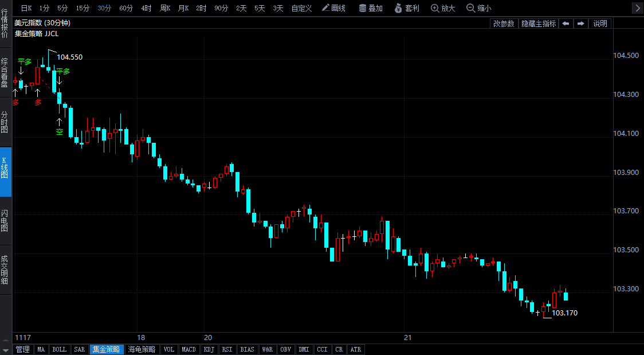Switch to the 60分 period

(x=126, y=8)
